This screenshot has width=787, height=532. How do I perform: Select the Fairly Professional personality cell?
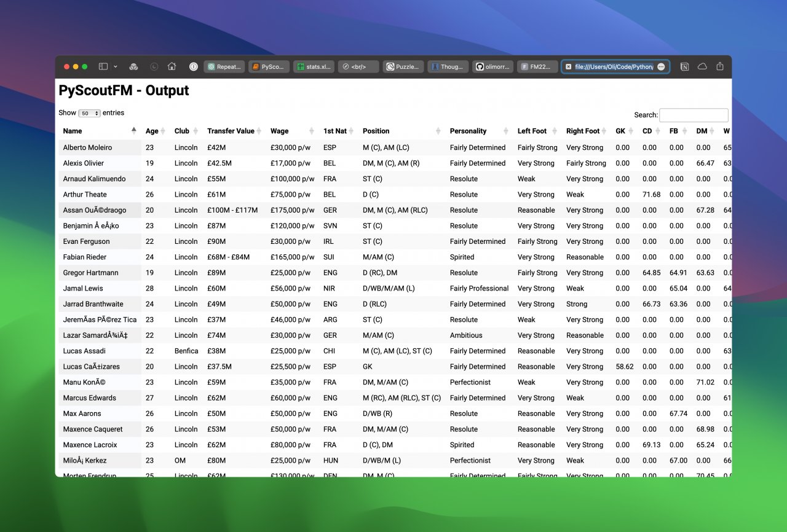[480, 288]
